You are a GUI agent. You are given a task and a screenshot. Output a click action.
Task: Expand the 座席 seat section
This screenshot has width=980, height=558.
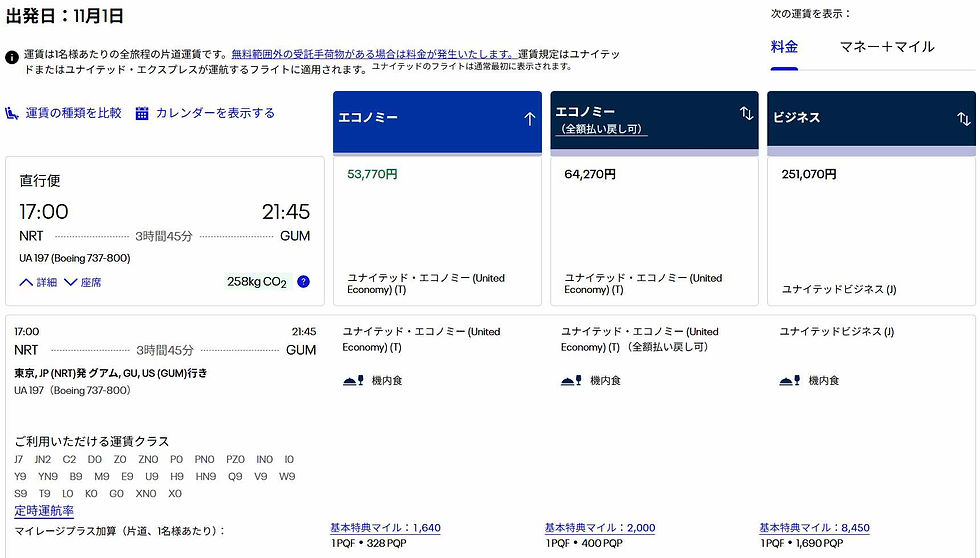pyautogui.click(x=82, y=282)
